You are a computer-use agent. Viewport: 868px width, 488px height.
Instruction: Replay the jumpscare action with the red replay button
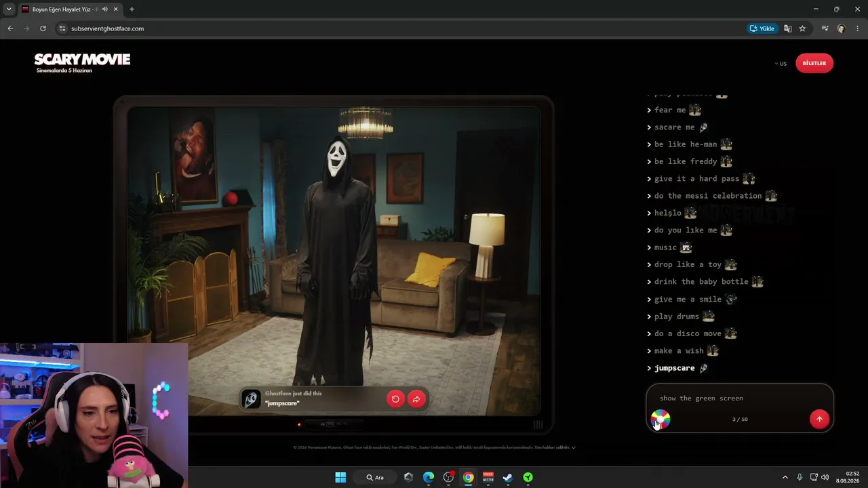(395, 399)
